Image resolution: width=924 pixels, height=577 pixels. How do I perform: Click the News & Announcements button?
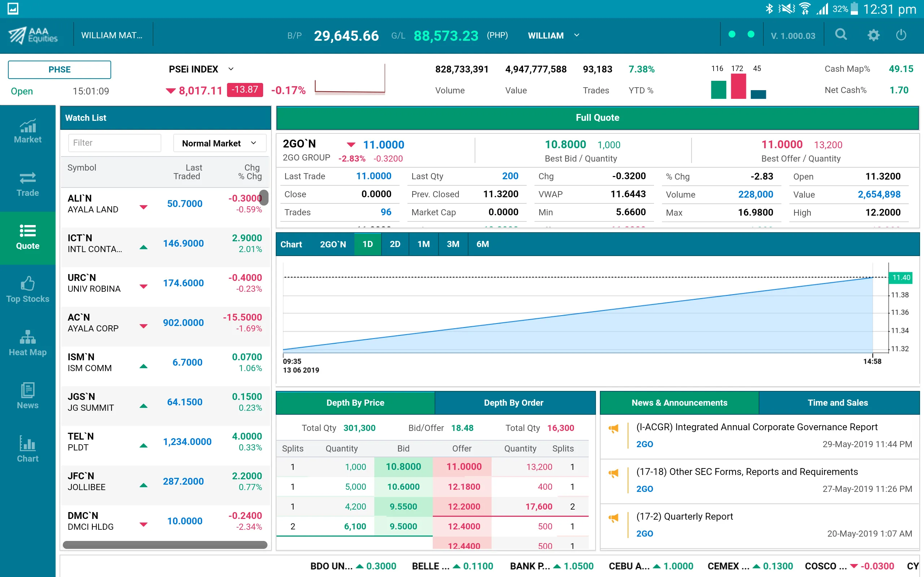coord(679,402)
